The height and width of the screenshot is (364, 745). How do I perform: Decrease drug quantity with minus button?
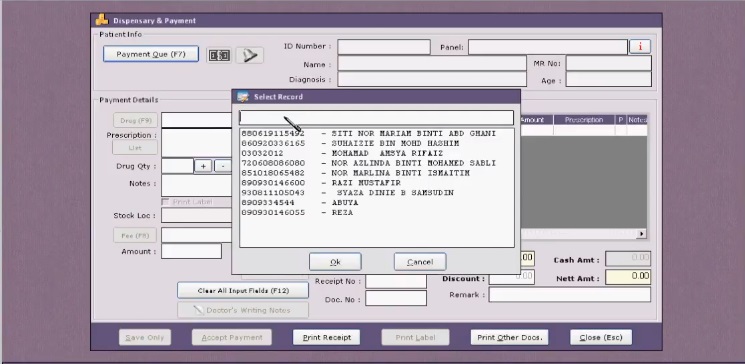pos(223,166)
